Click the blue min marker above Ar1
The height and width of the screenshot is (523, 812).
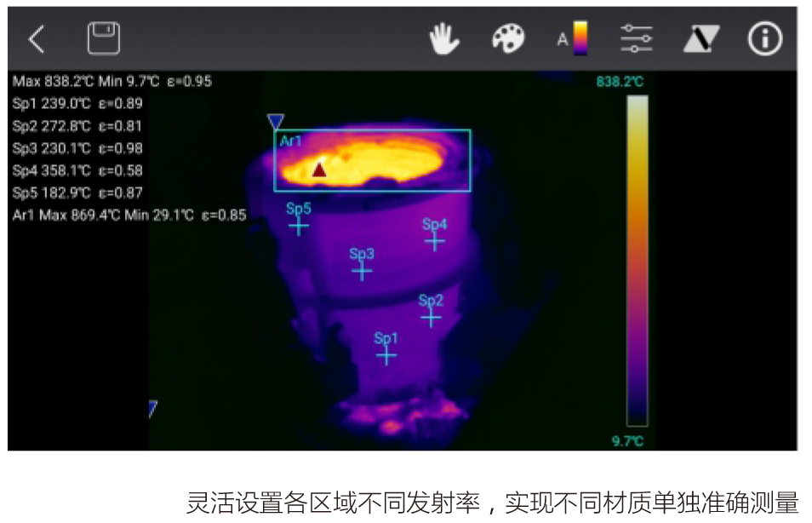[x=275, y=122]
